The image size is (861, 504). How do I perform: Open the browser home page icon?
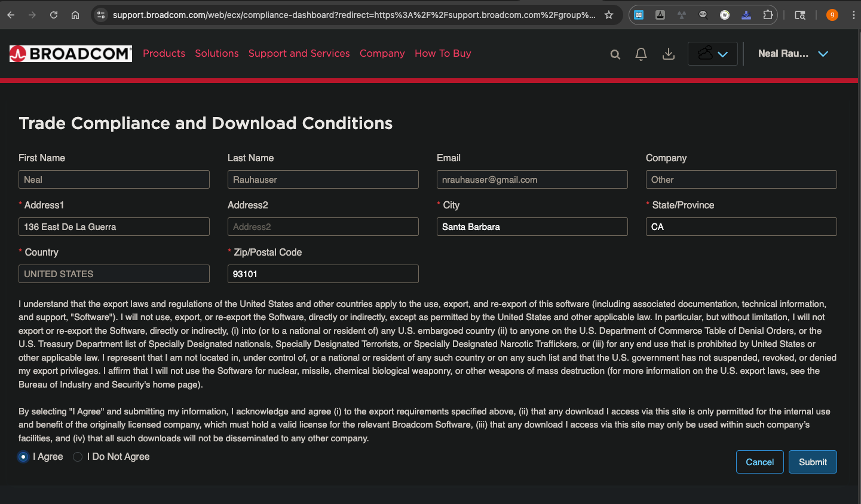(x=75, y=15)
